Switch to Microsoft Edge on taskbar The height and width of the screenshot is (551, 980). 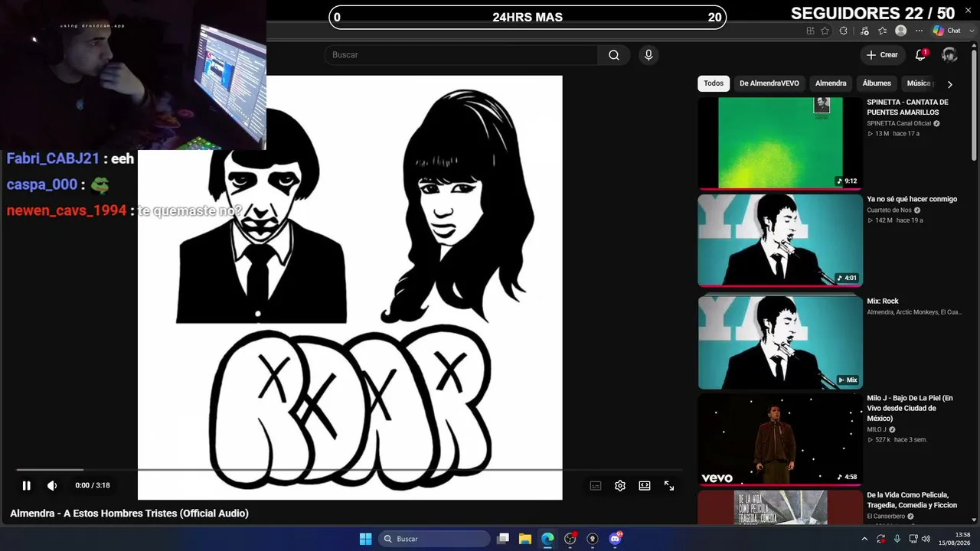pos(547,539)
